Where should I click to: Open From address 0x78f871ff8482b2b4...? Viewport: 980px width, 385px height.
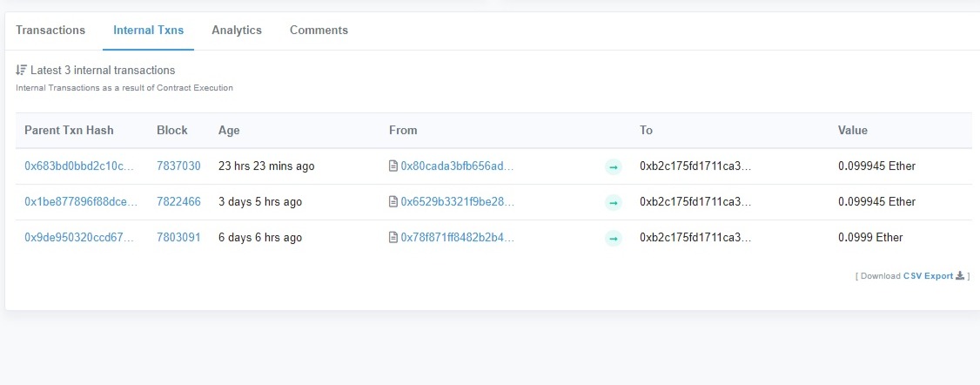click(x=458, y=238)
